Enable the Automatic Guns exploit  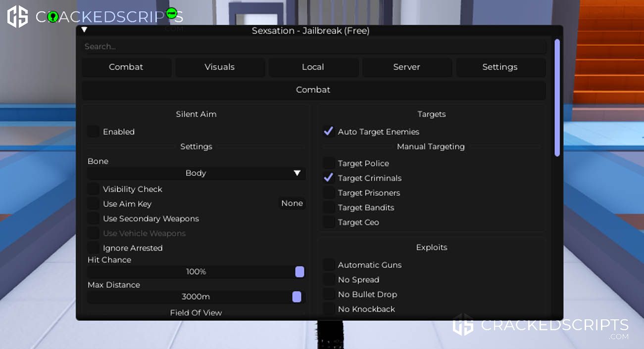point(329,265)
